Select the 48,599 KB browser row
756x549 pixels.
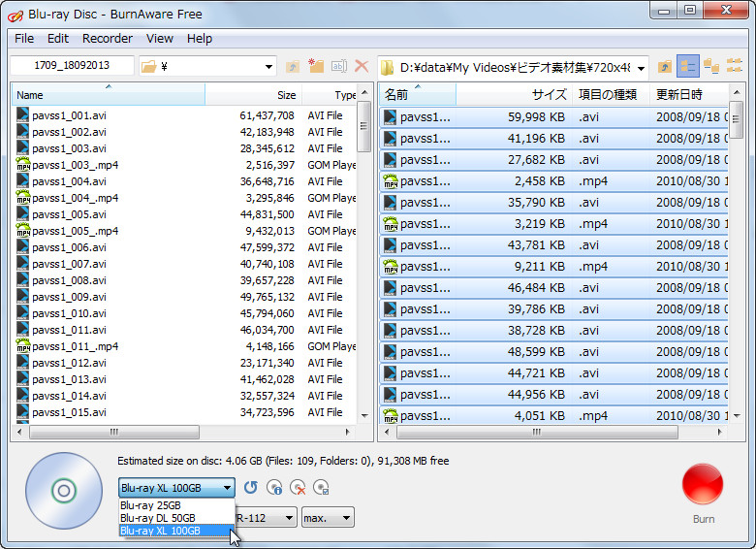pyautogui.click(x=554, y=352)
